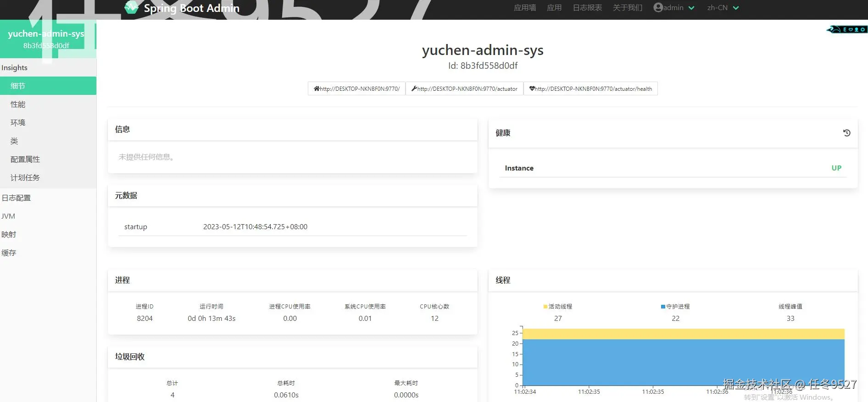Click the 守护进程 count 22
Image resolution: width=868 pixels, height=402 pixels.
click(675, 318)
